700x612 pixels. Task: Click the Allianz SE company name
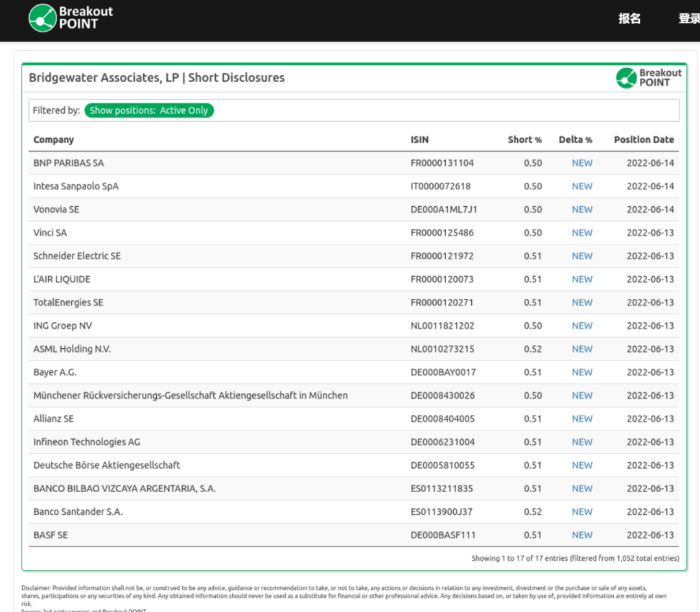coord(54,419)
